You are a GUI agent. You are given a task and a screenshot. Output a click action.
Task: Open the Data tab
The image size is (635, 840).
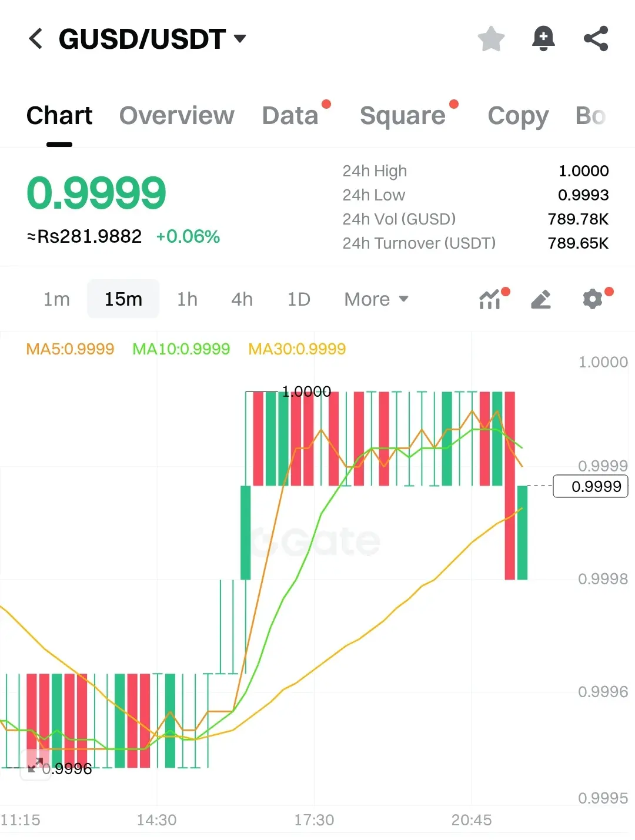(x=290, y=115)
